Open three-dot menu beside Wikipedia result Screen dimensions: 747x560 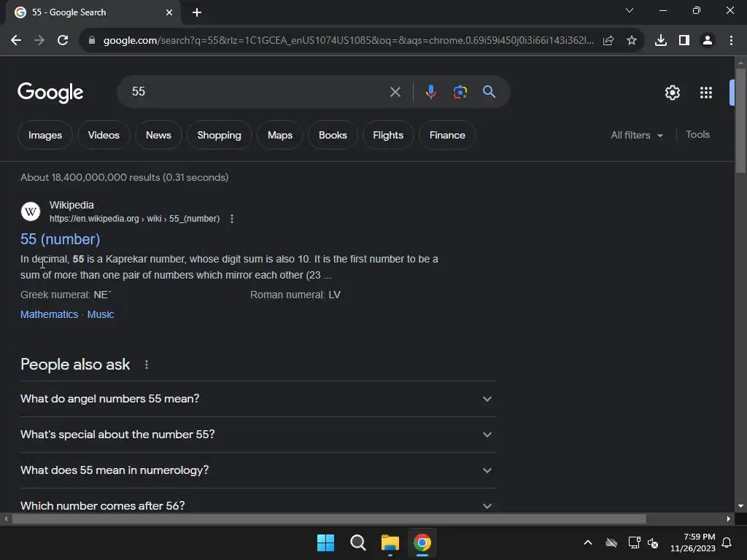click(232, 219)
